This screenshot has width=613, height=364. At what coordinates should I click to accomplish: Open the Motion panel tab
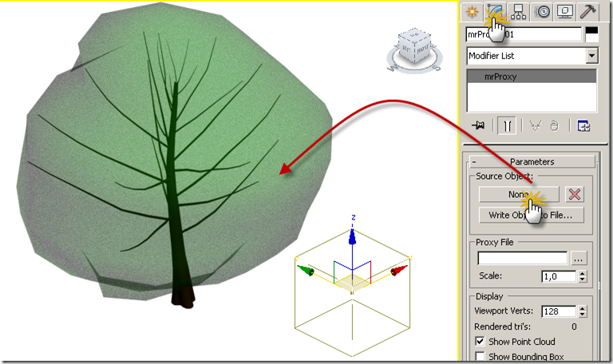[x=542, y=12]
